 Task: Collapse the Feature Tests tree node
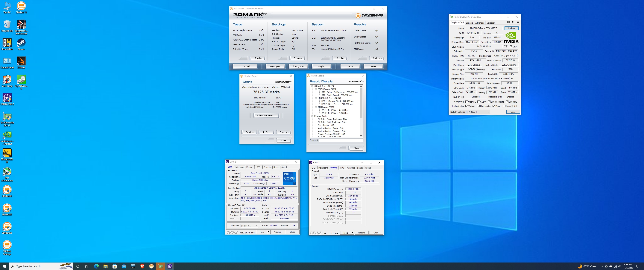pyautogui.click(x=312, y=116)
